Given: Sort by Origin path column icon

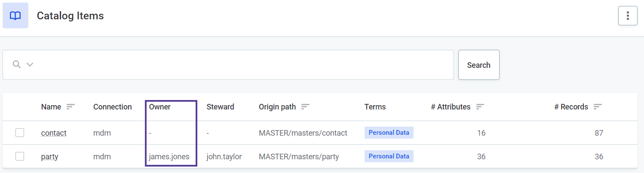Looking at the screenshot, I should tap(305, 107).
